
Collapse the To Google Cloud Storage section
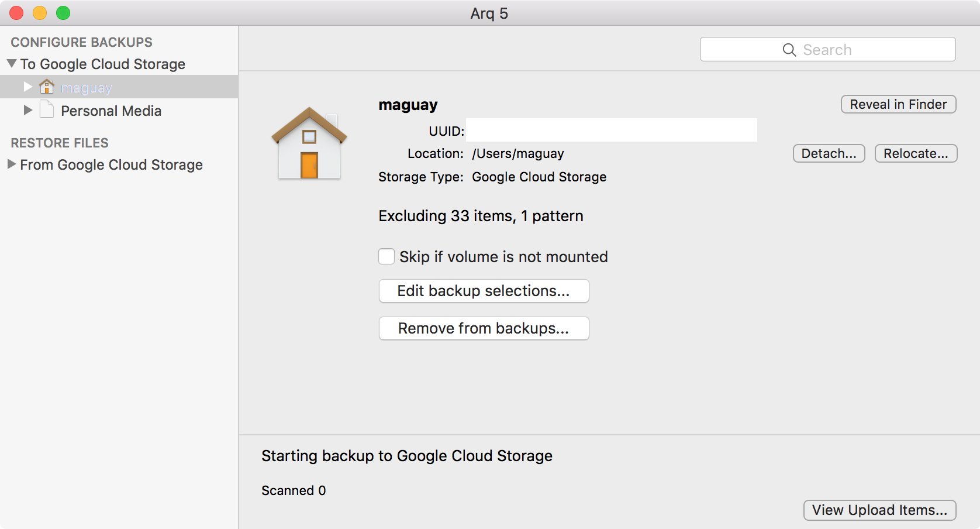[x=12, y=63]
